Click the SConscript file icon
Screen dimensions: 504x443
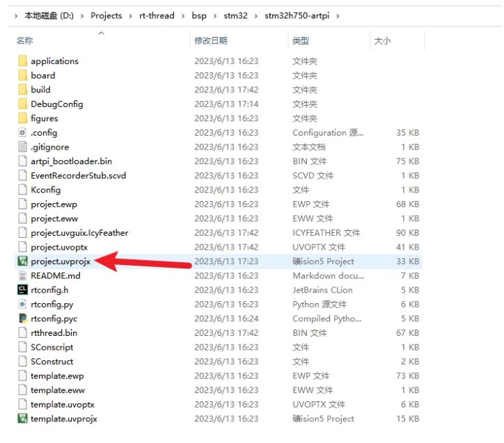(x=22, y=347)
